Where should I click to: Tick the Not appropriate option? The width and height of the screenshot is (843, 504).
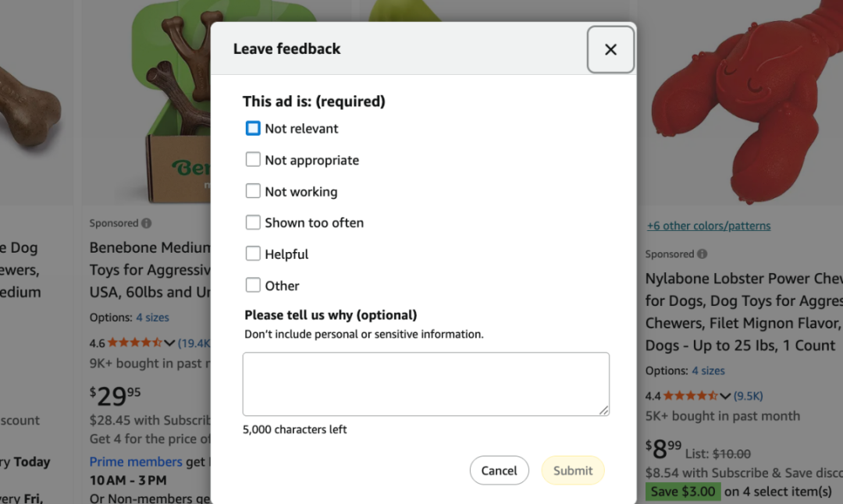point(253,160)
